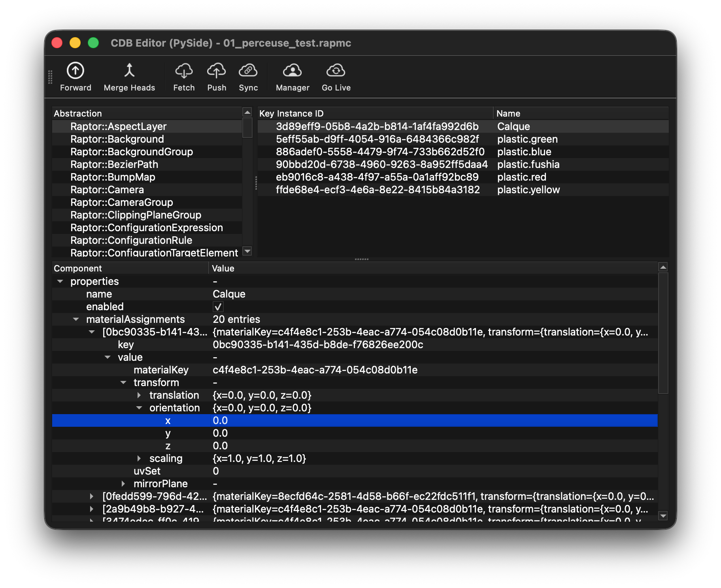The height and width of the screenshot is (588, 721).
Task: Expand the mirrorPlane node
Action: [x=123, y=484]
